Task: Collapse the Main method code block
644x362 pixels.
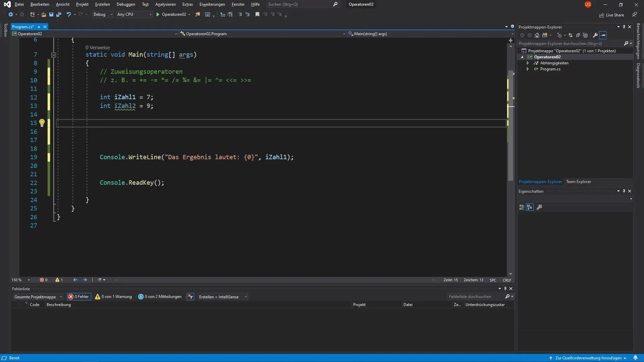Action: (54, 55)
